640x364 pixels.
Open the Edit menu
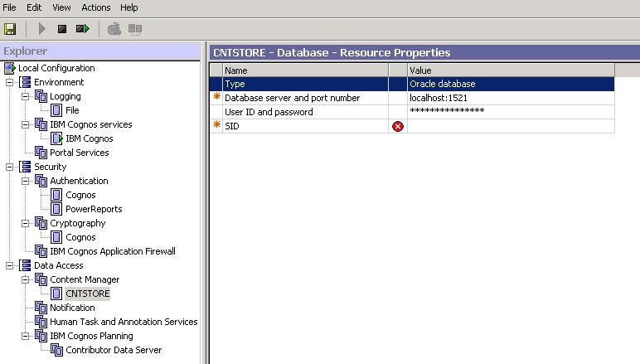coord(34,7)
